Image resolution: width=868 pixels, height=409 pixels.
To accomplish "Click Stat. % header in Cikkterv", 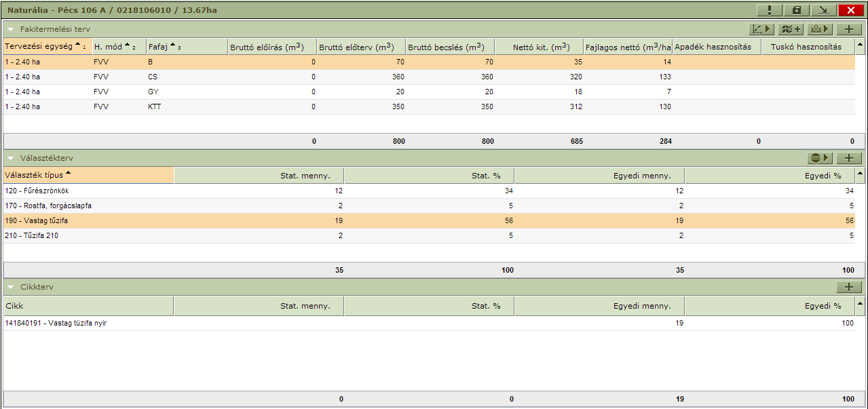I will tap(430, 305).
